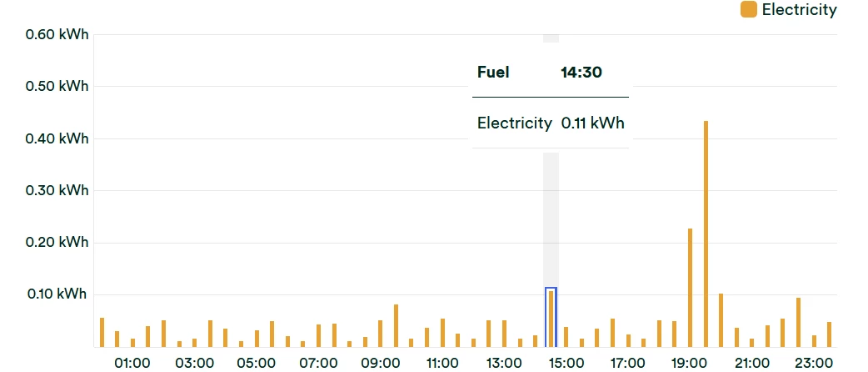The image size is (868, 372).
Task: Click the orange Electricity legend swatch
Action: click(749, 10)
